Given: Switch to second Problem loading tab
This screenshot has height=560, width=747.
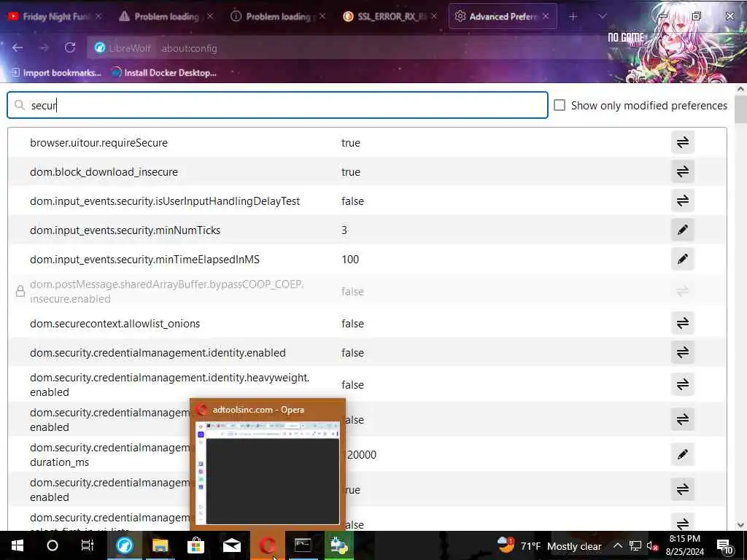Looking at the screenshot, I should pos(278,16).
